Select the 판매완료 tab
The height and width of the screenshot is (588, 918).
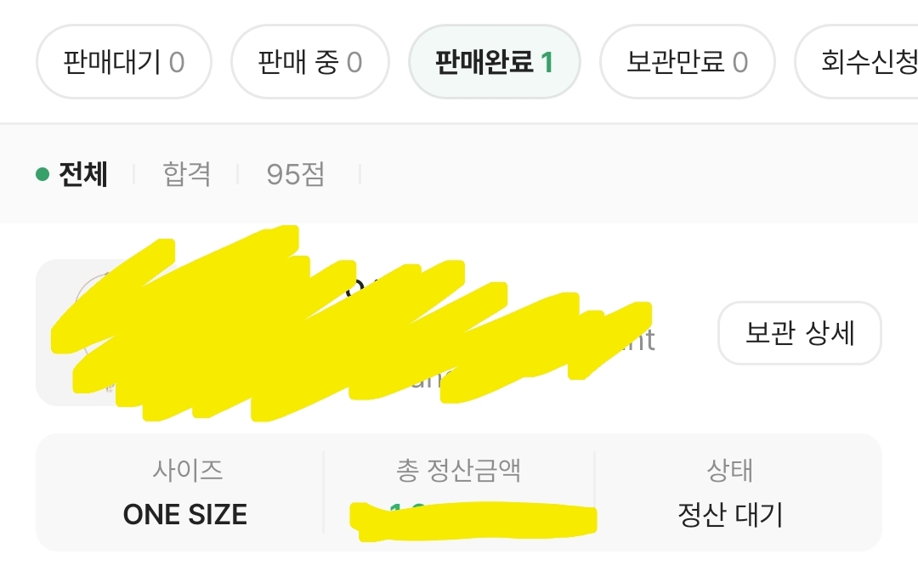coord(494,62)
